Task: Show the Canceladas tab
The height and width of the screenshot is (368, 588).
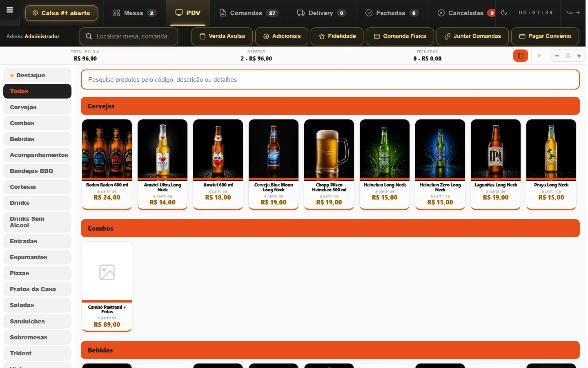Action: pos(466,13)
